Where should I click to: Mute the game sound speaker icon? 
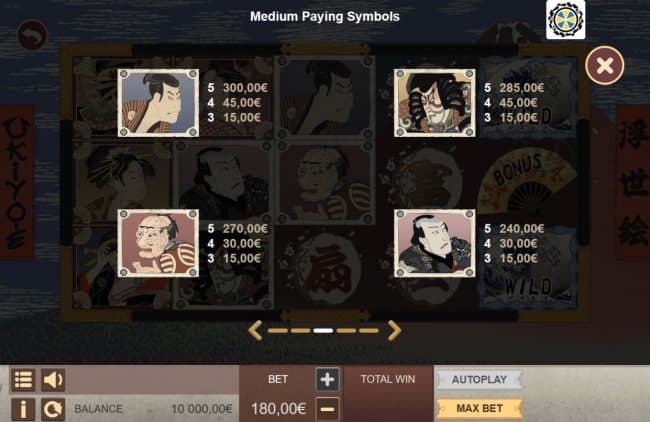(53, 379)
